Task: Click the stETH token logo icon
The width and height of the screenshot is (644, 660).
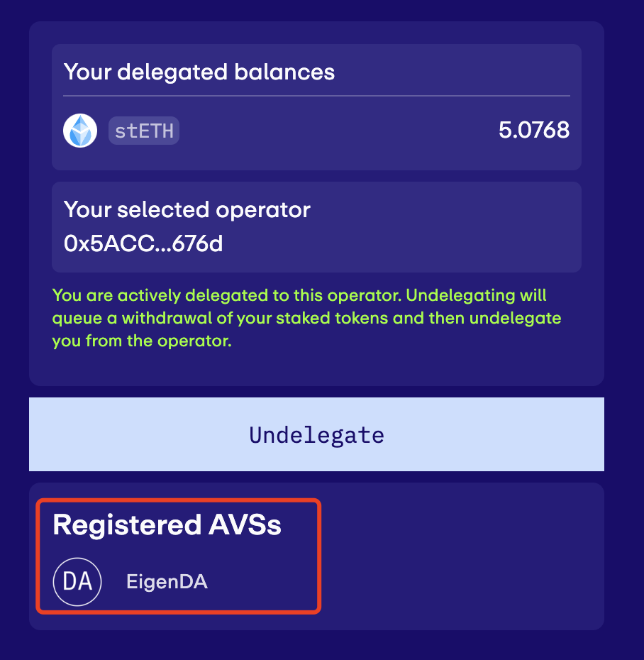Action: click(x=80, y=131)
